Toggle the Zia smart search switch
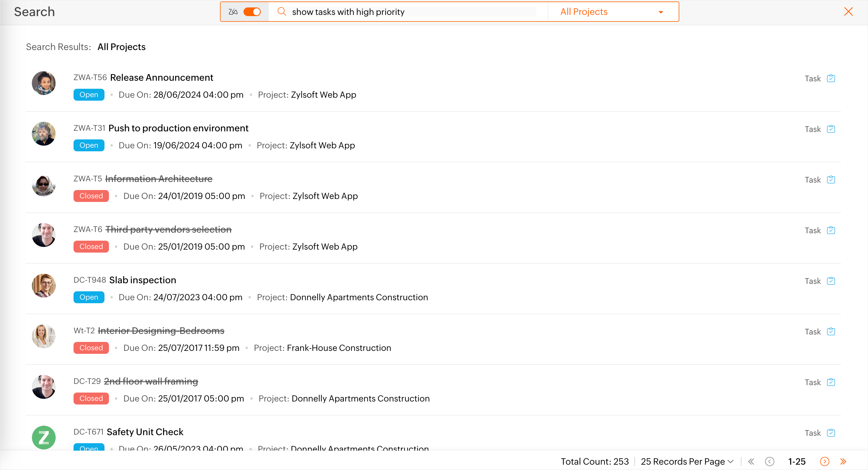Viewport: 868px width, 470px height. click(x=252, y=12)
